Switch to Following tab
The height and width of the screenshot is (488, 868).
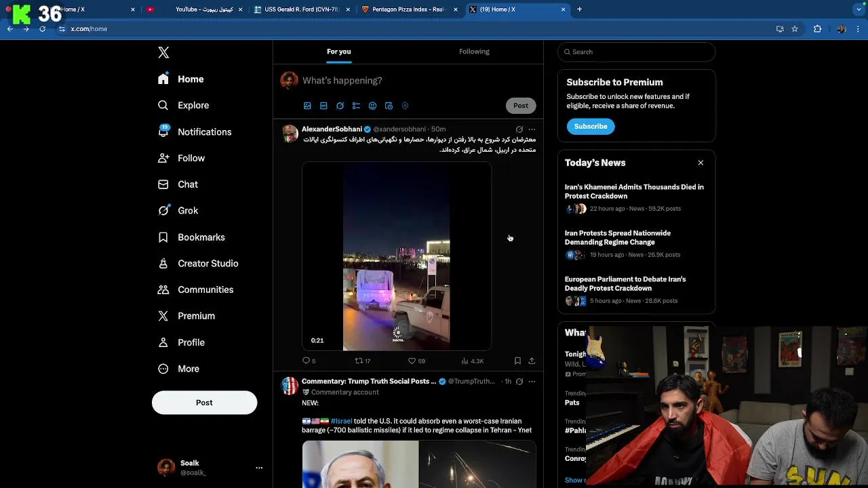coord(474,52)
